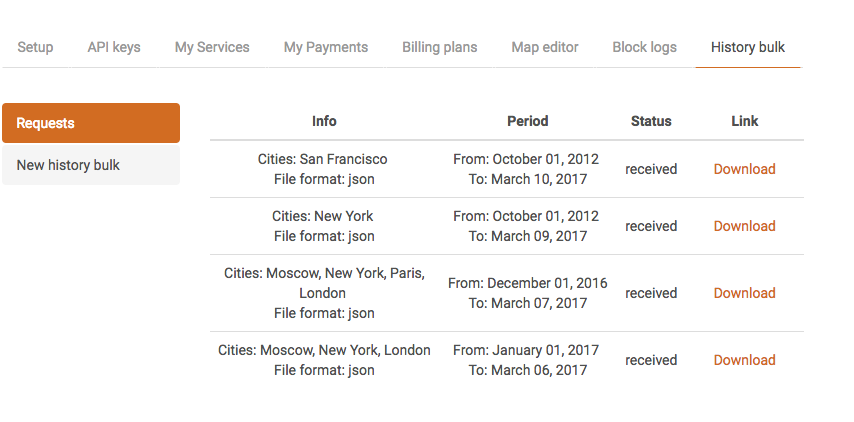Image resolution: width=854 pixels, height=422 pixels.
Task: Download the January 01, 2017 request
Action: [x=744, y=360]
